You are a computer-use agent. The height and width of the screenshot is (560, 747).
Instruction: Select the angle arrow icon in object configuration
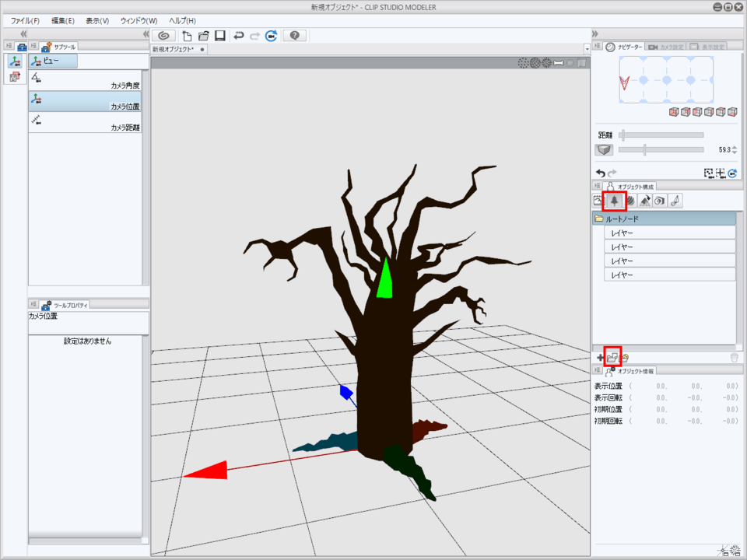[644, 201]
